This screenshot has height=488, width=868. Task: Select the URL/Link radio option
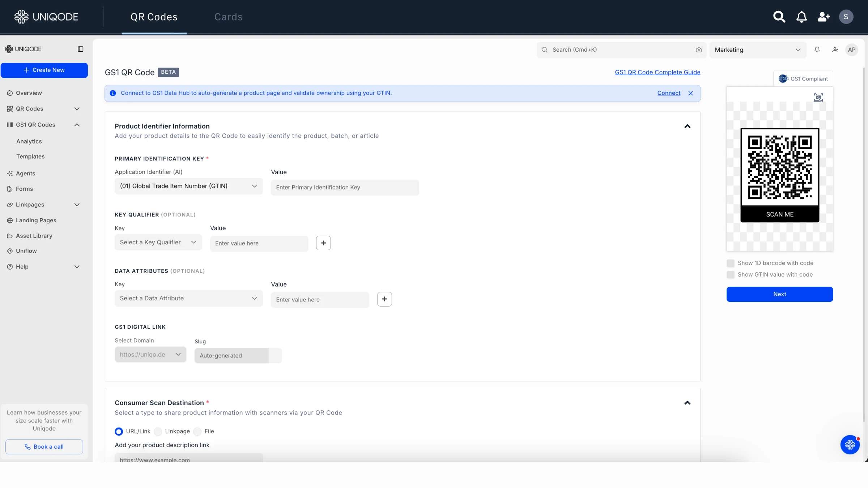tap(119, 431)
